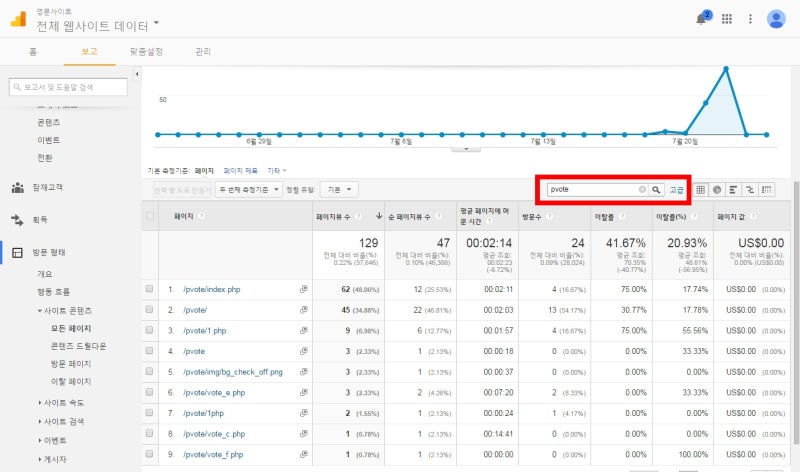Open /pvote/vote_e.php external page icon

click(304, 392)
